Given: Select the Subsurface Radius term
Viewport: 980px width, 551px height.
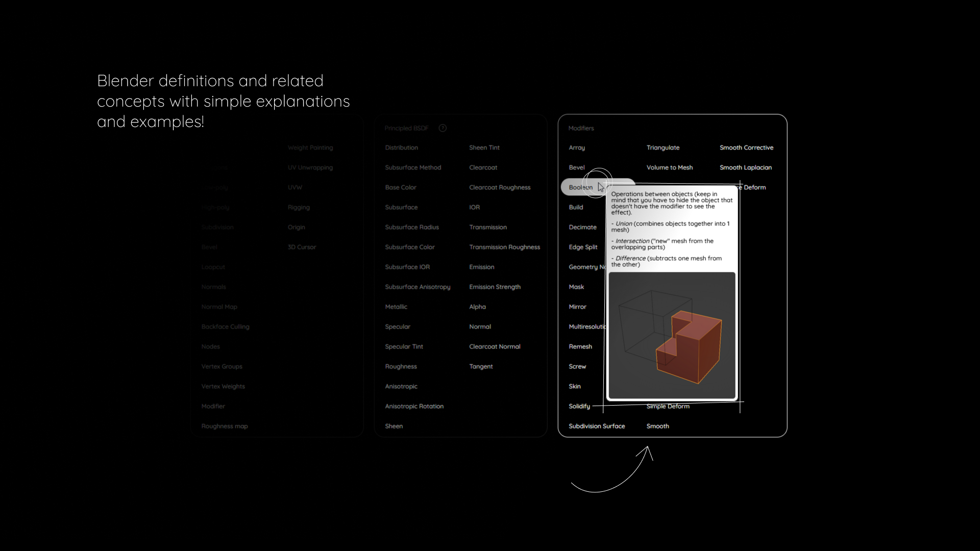Looking at the screenshot, I should point(412,227).
